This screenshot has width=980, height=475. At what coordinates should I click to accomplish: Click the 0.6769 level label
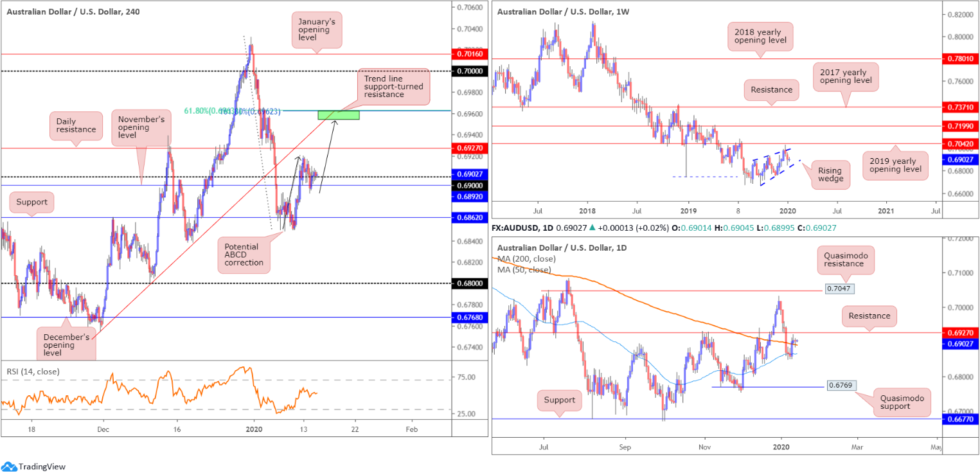pos(841,387)
